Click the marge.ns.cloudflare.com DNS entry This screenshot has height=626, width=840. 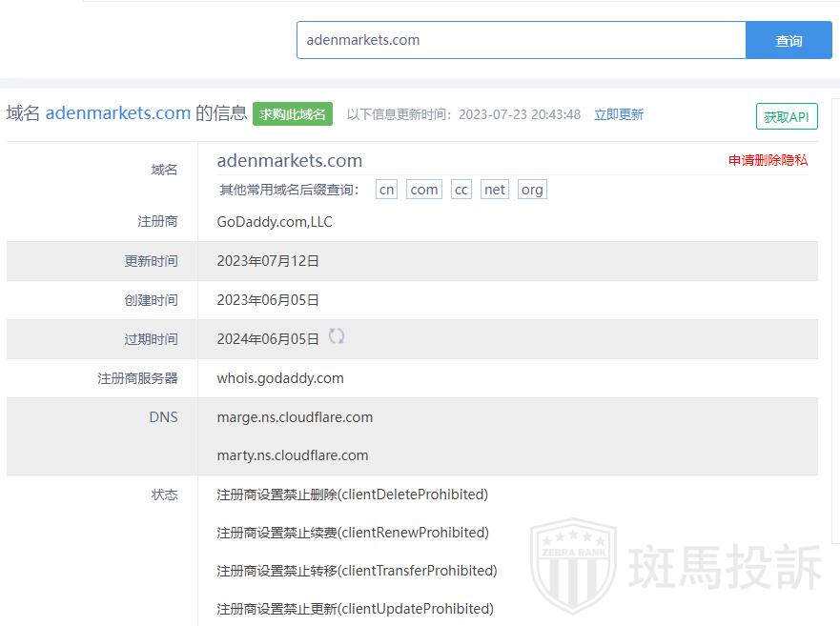[x=295, y=417]
